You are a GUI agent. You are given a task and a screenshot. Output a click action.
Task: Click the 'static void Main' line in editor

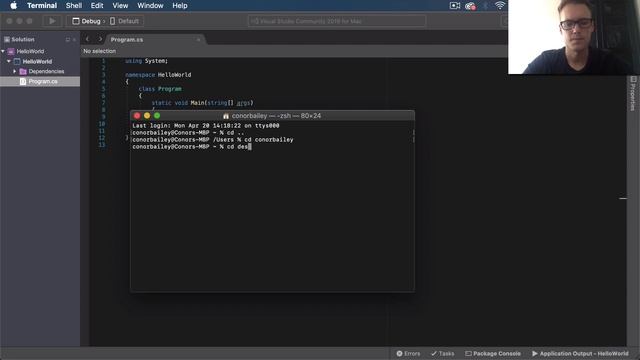click(x=202, y=103)
